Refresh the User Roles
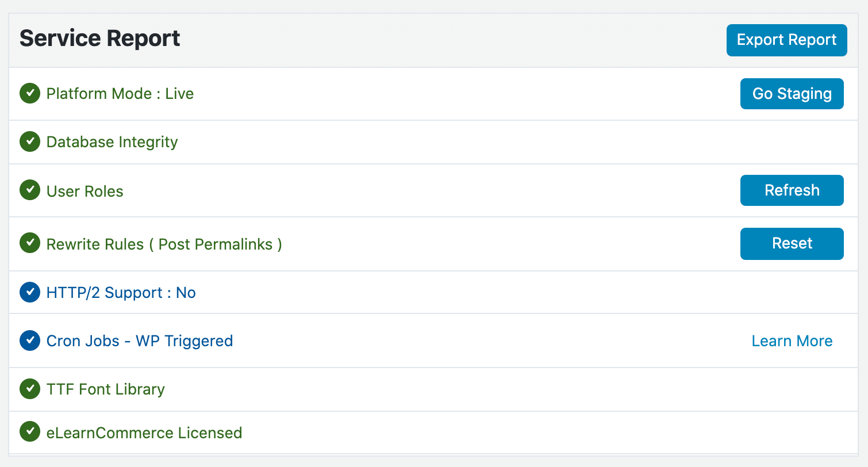Screen dimensions: 868x467 [792, 190]
